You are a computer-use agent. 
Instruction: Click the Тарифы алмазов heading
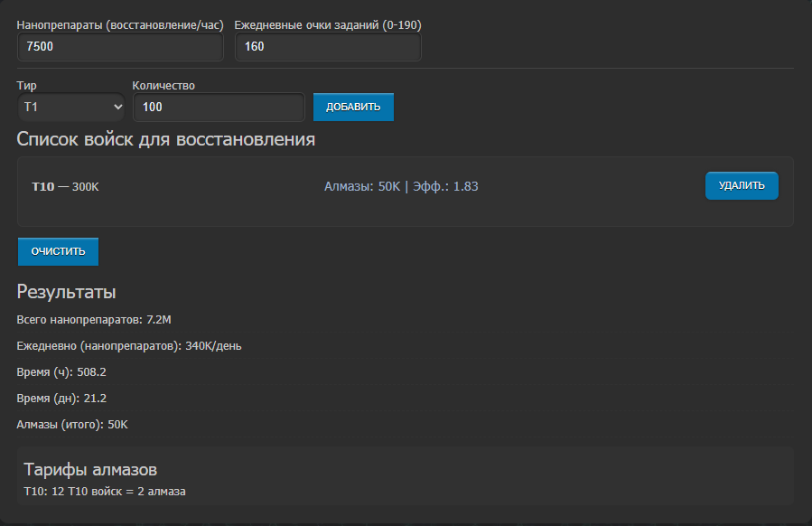[90, 470]
